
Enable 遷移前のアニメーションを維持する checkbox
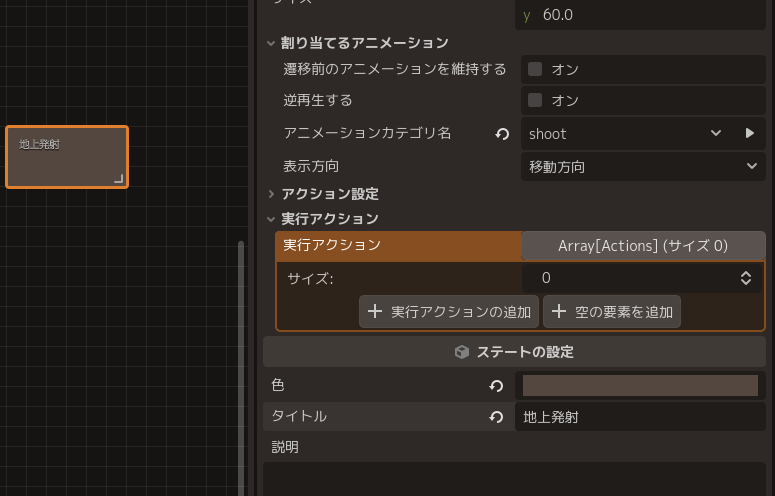pos(535,69)
